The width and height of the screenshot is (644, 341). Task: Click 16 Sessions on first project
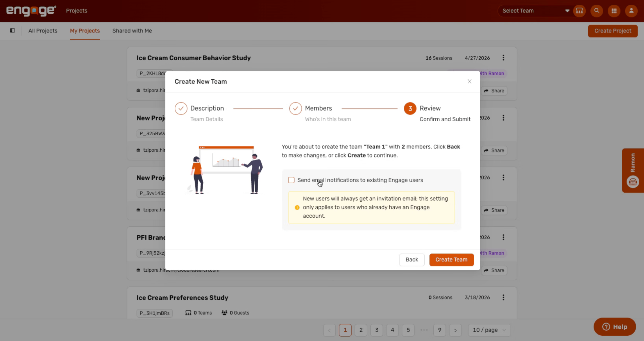coord(439,58)
